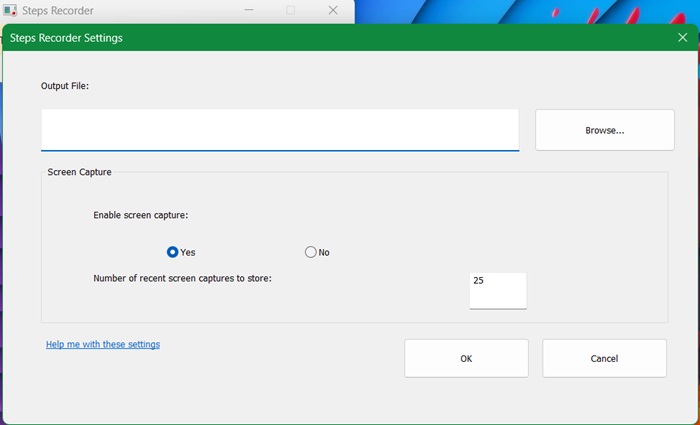Click the recent screen captures number field
Viewport: 700px width, 425px height.
[497, 290]
